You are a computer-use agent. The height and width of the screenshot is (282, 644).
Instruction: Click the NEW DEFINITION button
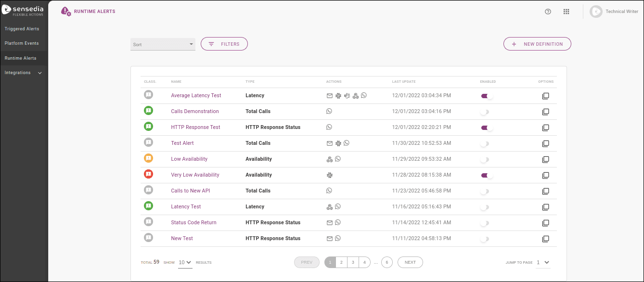click(537, 44)
